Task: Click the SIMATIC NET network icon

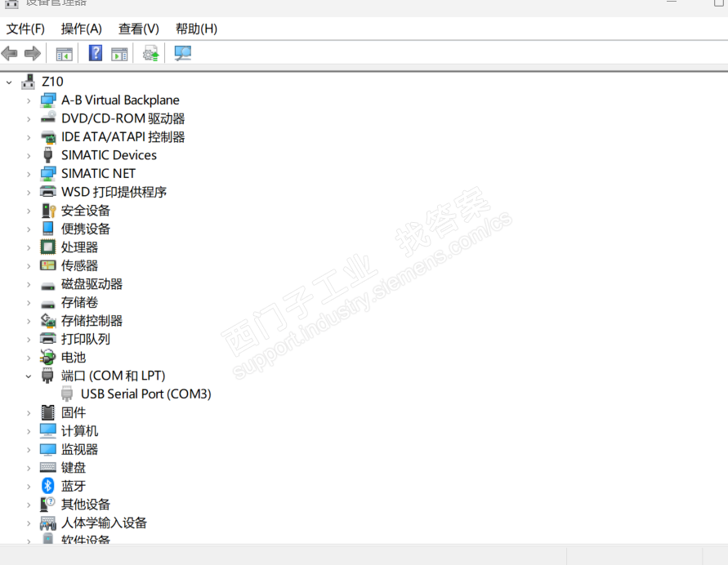Action: tap(48, 173)
